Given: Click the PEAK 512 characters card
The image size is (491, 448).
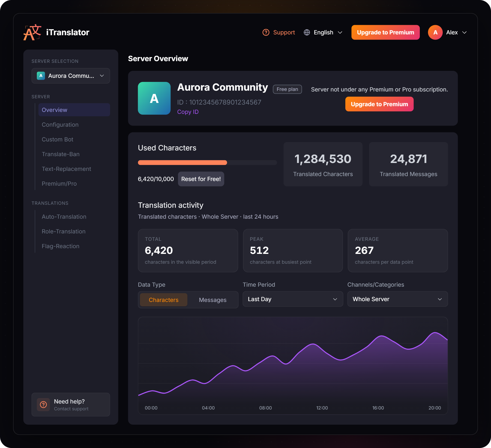Looking at the screenshot, I should pos(293,250).
